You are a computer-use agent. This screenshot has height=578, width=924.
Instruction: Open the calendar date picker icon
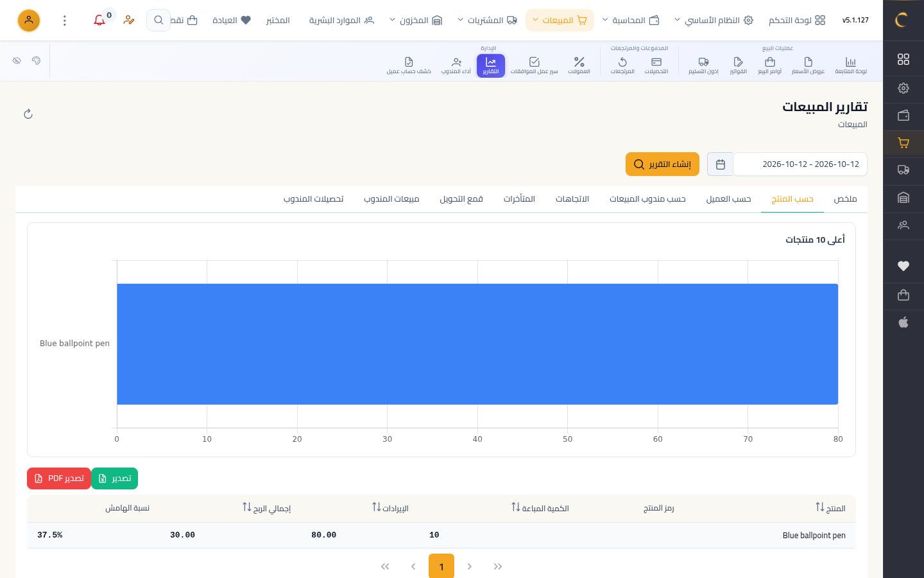click(720, 164)
